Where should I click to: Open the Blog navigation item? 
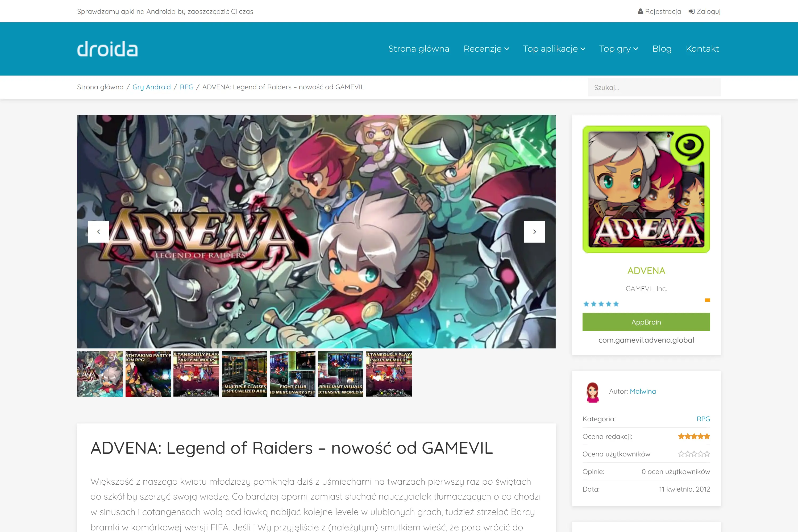point(662,48)
